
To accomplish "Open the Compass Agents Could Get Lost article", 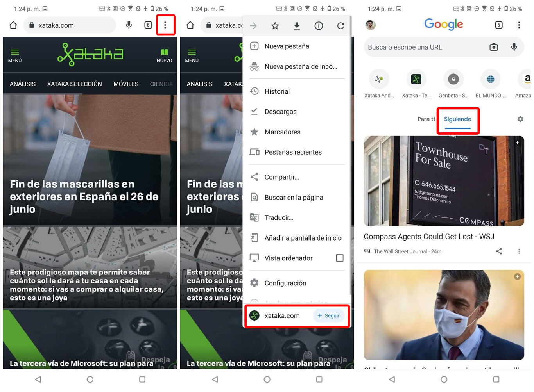I will coord(429,237).
